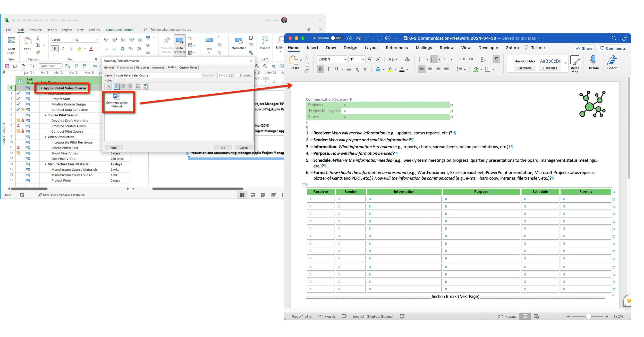Collapse the Video Production summary task
Image resolution: width=644 pixels, height=337 pixels.
coord(45,137)
